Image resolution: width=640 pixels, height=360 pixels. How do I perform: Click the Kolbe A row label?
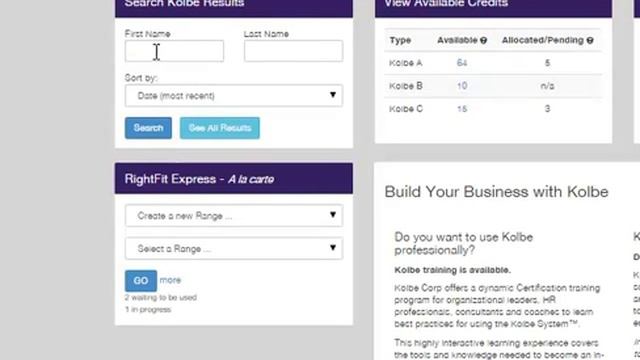point(406,63)
